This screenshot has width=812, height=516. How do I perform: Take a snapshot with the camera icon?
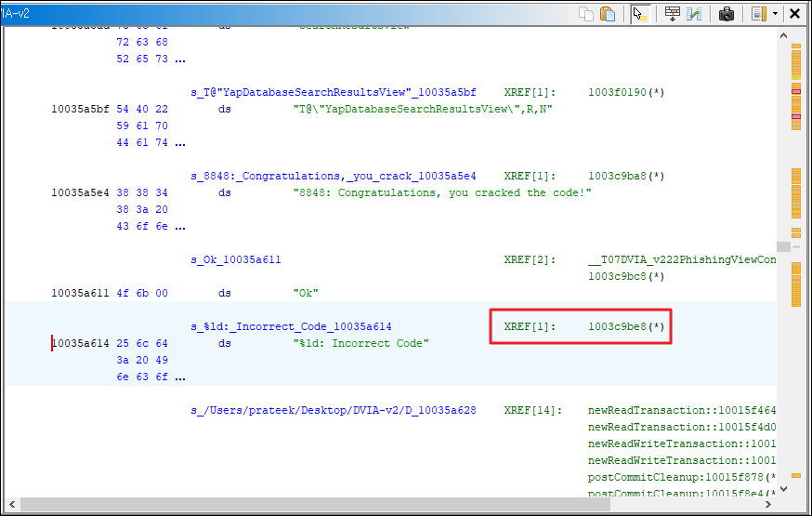[x=727, y=14]
